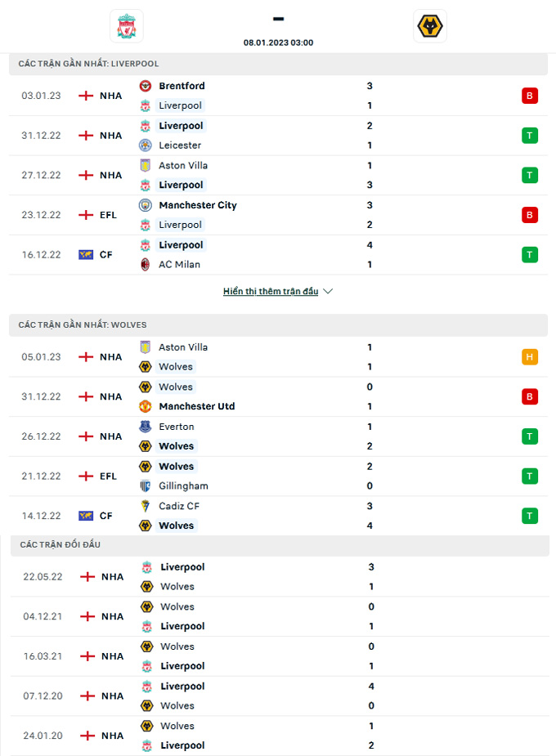
Task: Click the Wolves crest in the header
Action: click(429, 26)
